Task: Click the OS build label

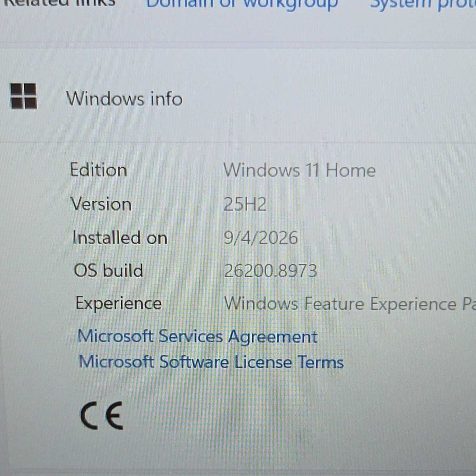Action: (108, 271)
